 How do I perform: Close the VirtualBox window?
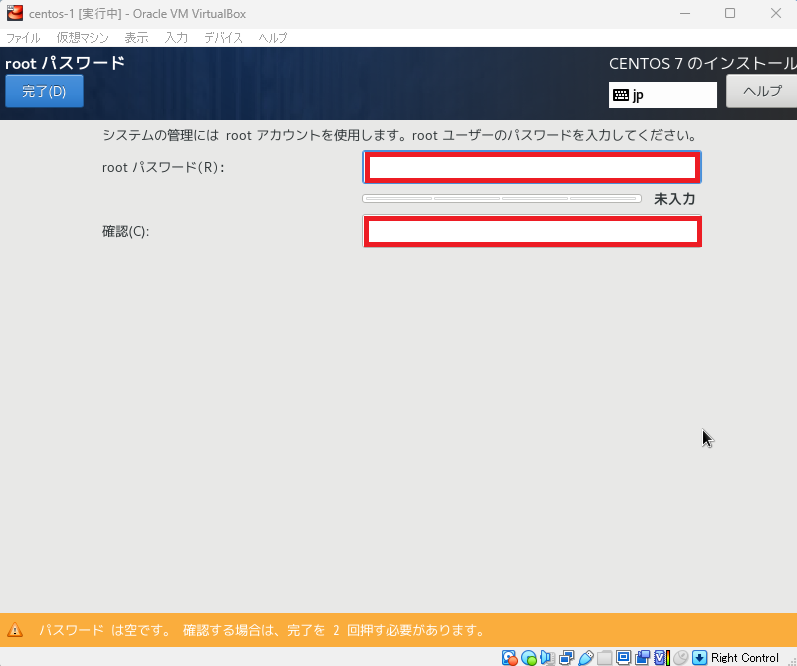776,13
